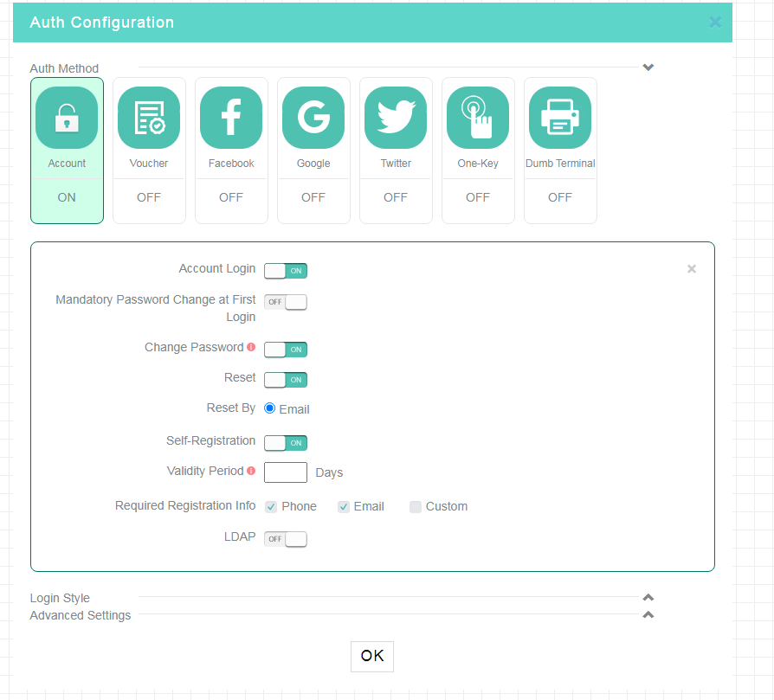The height and width of the screenshot is (700, 774).
Task: Click the OFF status under Google
Action: (x=313, y=197)
